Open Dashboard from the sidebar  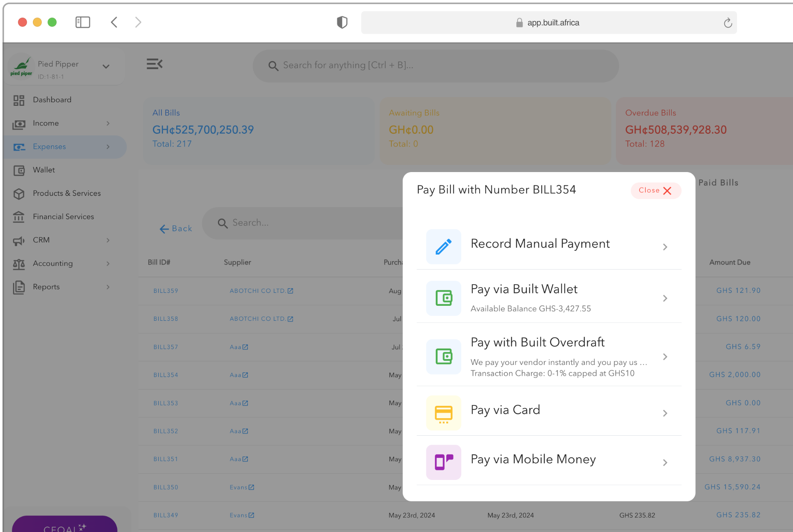[52, 100]
